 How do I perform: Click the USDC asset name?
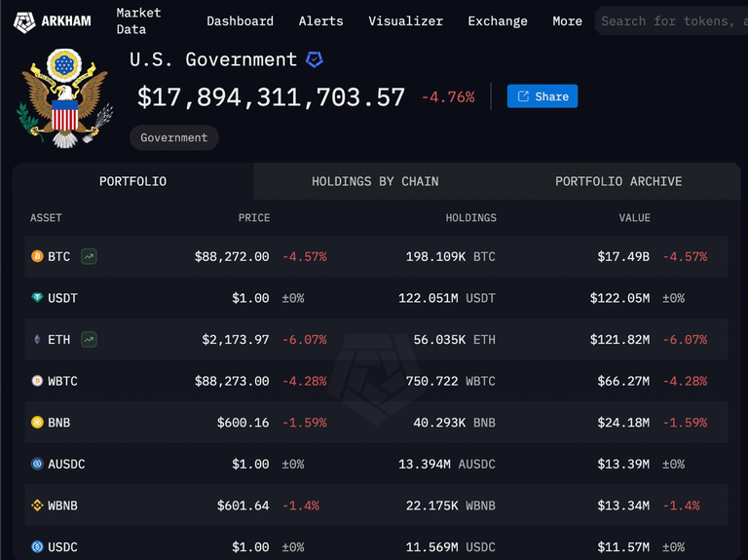pos(62,547)
